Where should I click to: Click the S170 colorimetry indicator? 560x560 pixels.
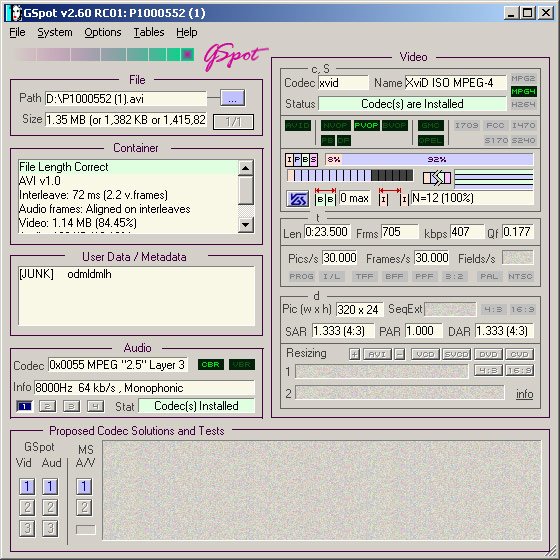[x=495, y=140]
